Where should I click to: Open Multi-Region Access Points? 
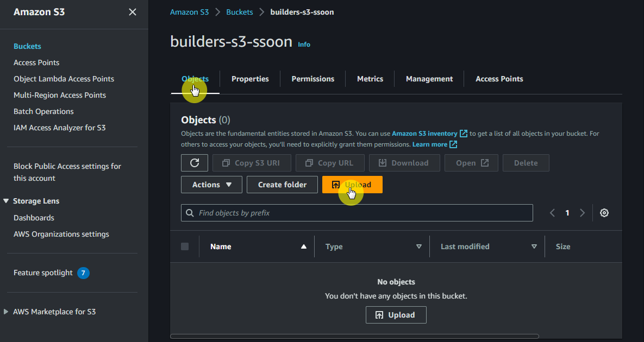coord(60,95)
